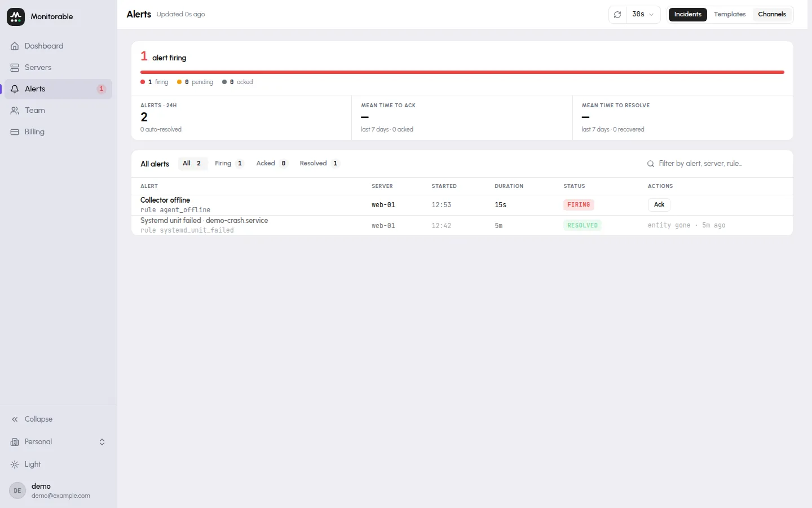The width and height of the screenshot is (812, 508).
Task: Filter the list by Firing alerts
Action: pyautogui.click(x=228, y=164)
